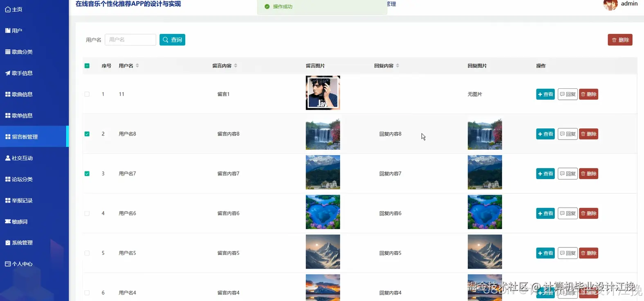Click the 用户名 search input field
Viewport: 644px width, 301px height.
coord(130,40)
